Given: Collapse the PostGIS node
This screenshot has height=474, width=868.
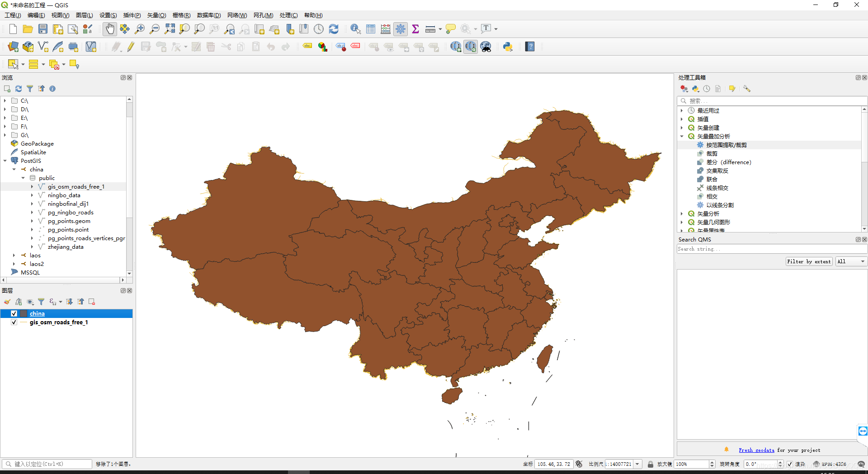Looking at the screenshot, I should click(5, 161).
